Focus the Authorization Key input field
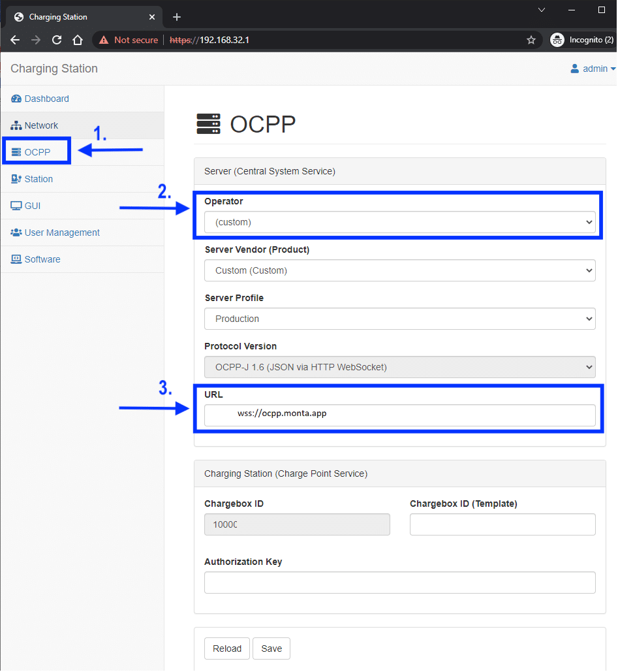 click(399, 583)
